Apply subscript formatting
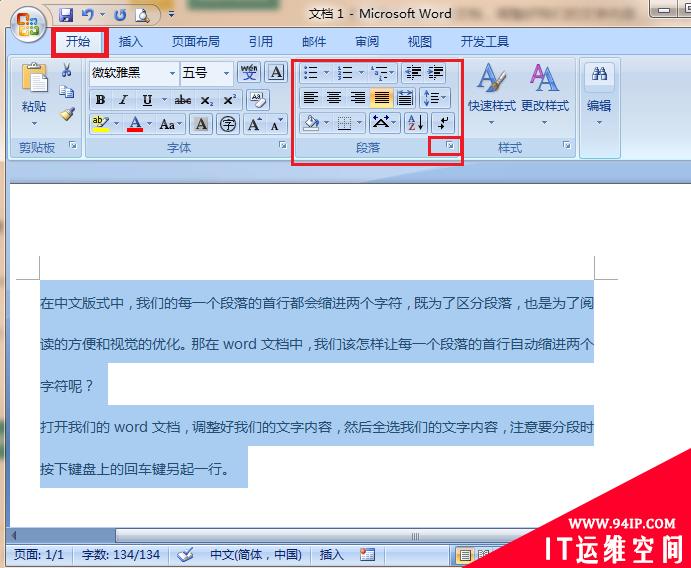 point(206,100)
